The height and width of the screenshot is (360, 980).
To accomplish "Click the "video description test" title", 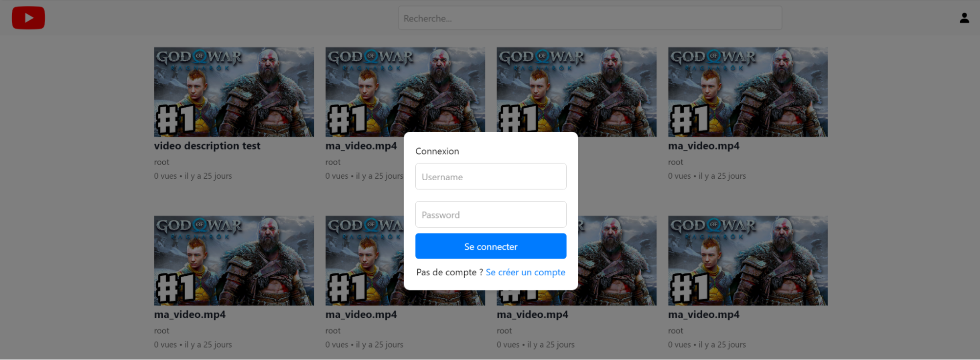I will click(207, 146).
